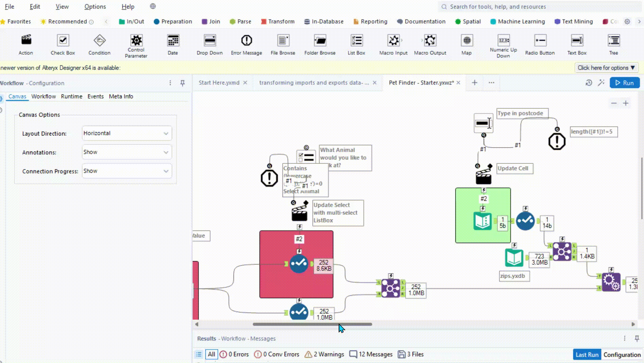This screenshot has height=363, width=644.
Task: Run the workflow
Action: 625,83
